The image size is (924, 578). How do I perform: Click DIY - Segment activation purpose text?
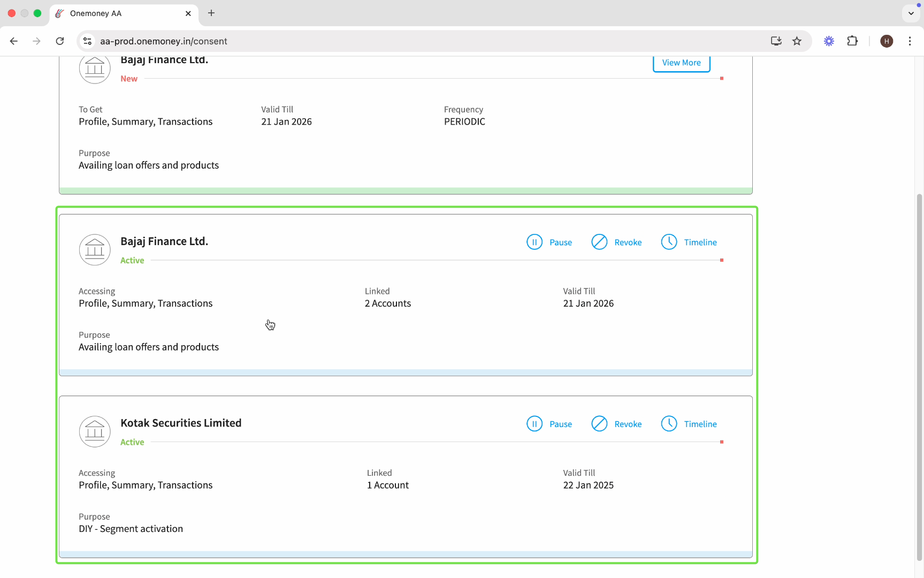(x=131, y=529)
